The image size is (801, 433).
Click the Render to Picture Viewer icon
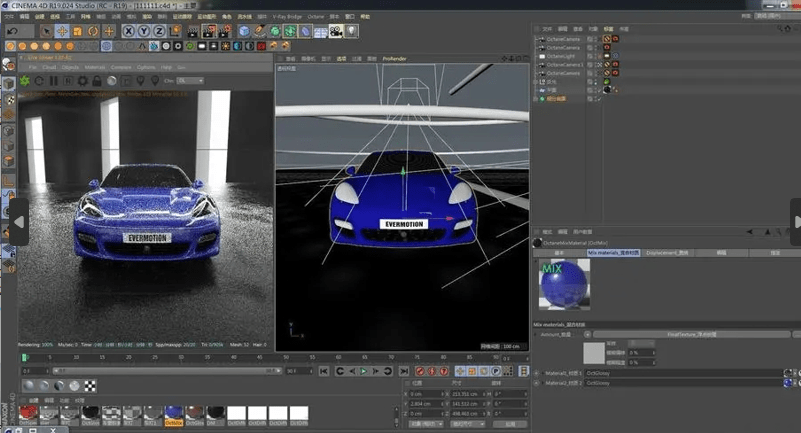click(x=208, y=32)
